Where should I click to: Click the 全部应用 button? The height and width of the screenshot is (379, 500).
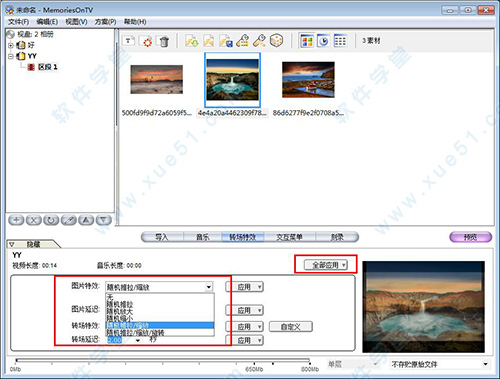[326, 265]
